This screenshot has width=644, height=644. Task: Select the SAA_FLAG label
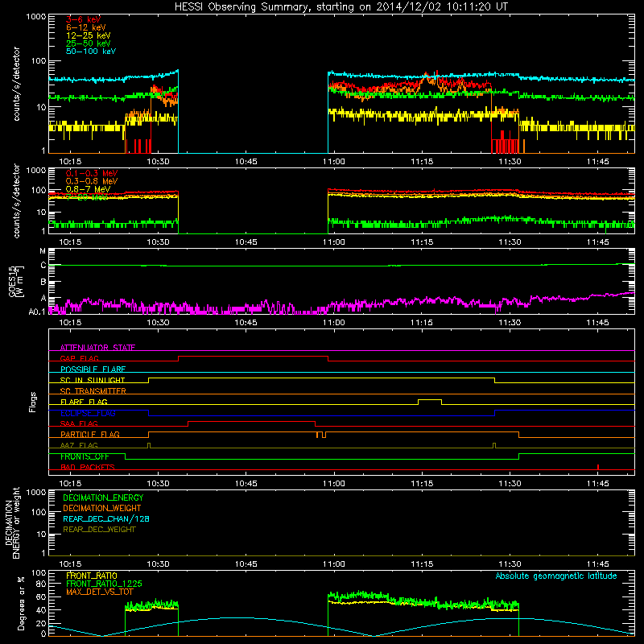pos(79,424)
